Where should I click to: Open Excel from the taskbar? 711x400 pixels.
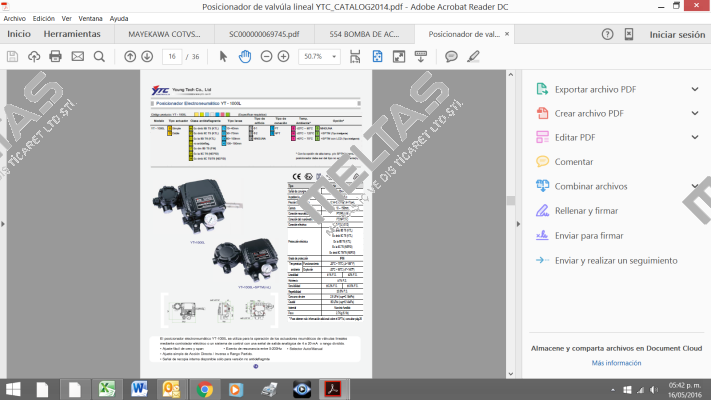point(107,390)
